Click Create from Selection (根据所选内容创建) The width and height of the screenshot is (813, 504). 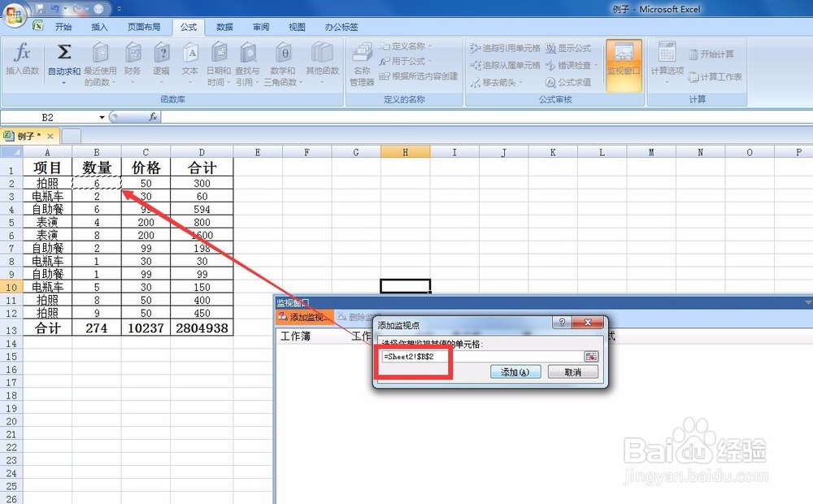coord(419,76)
